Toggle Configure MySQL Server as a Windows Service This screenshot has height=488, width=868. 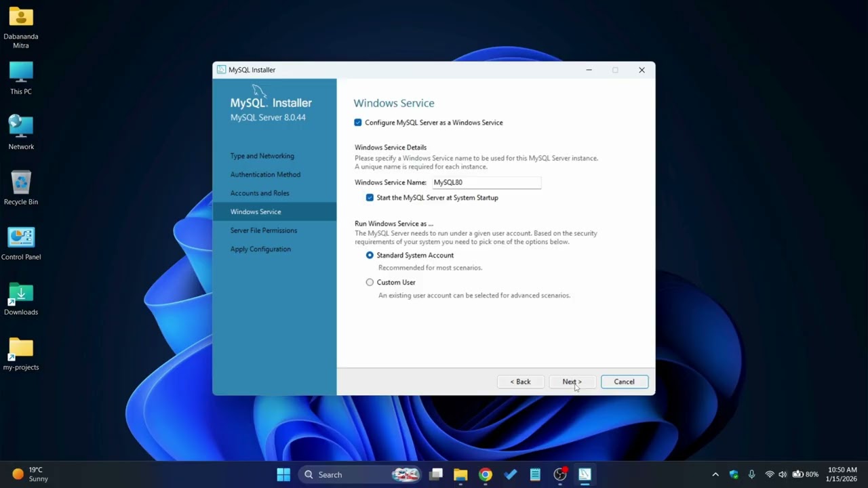tap(358, 123)
